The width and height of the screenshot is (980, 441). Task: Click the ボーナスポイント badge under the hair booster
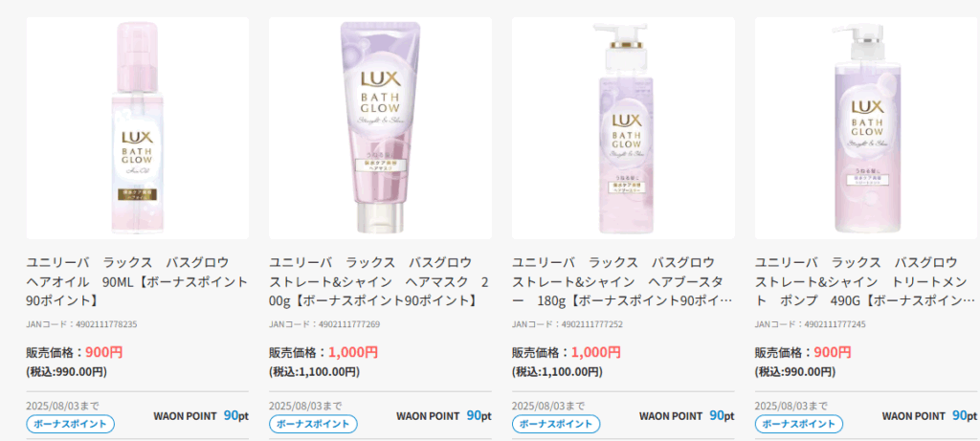coord(556,424)
